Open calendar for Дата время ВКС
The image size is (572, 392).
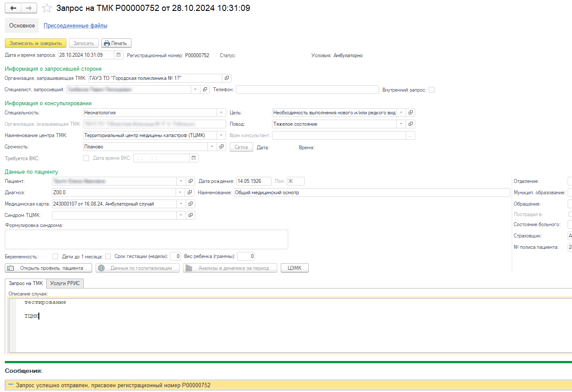click(x=194, y=158)
